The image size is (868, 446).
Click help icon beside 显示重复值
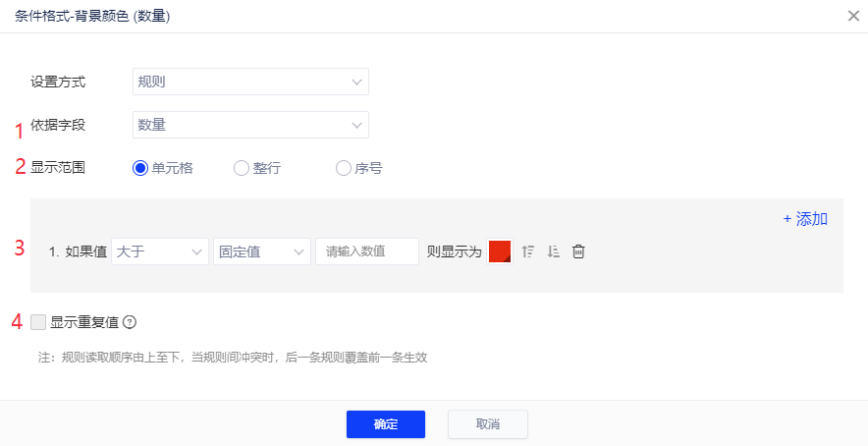click(x=129, y=321)
